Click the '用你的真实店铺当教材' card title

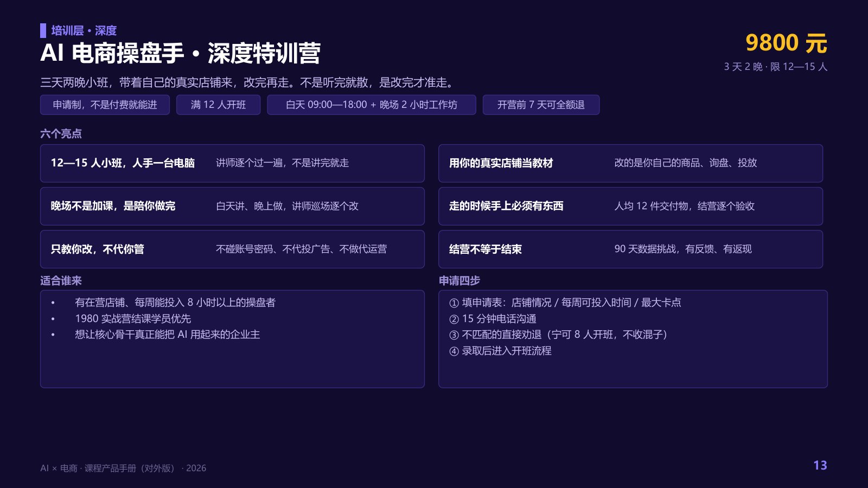[x=501, y=163]
